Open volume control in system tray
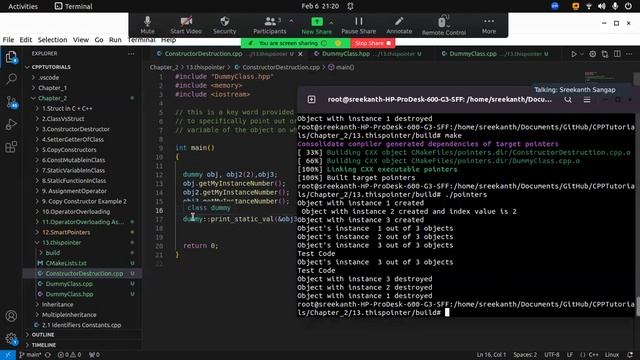This screenshot has height=360, width=640. click(602, 6)
